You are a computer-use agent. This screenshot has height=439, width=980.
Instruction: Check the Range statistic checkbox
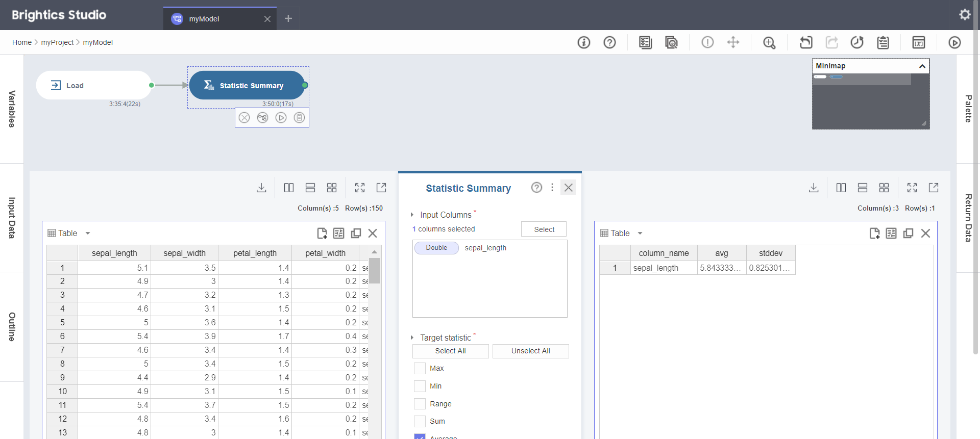[x=420, y=404]
